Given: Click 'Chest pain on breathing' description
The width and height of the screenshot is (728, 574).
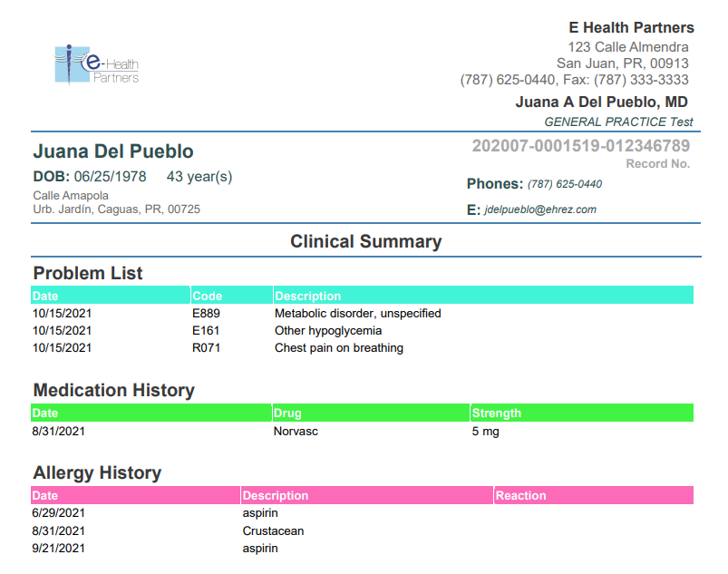Looking at the screenshot, I should coord(339,348).
